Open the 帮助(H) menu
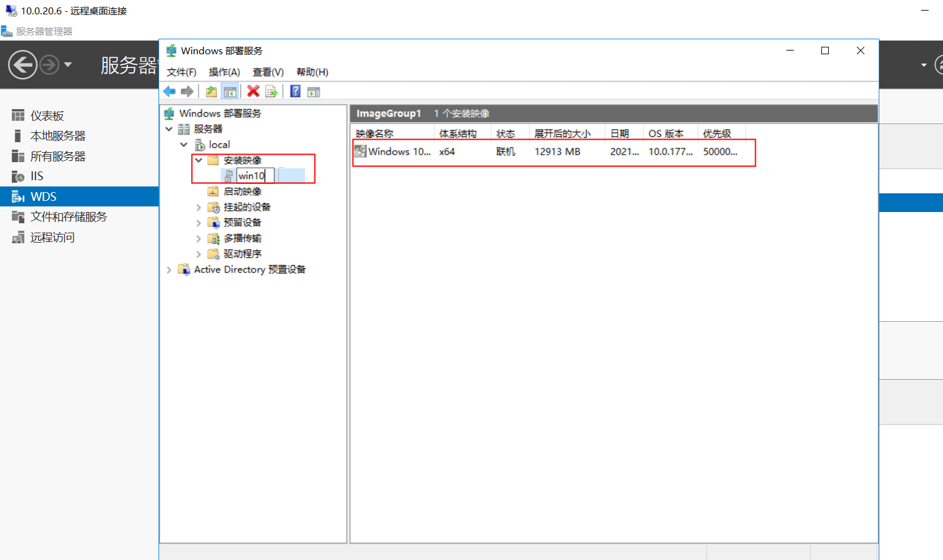 pyautogui.click(x=312, y=72)
